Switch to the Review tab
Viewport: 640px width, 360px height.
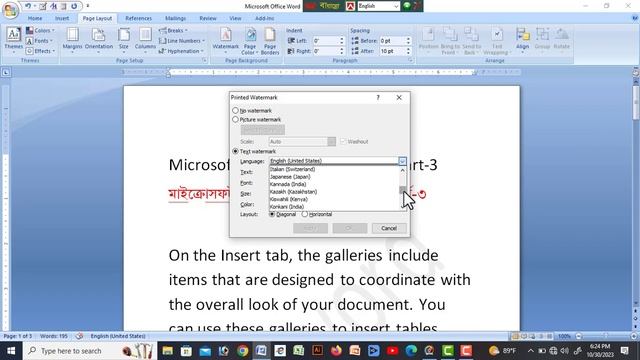tap(208, 18)
